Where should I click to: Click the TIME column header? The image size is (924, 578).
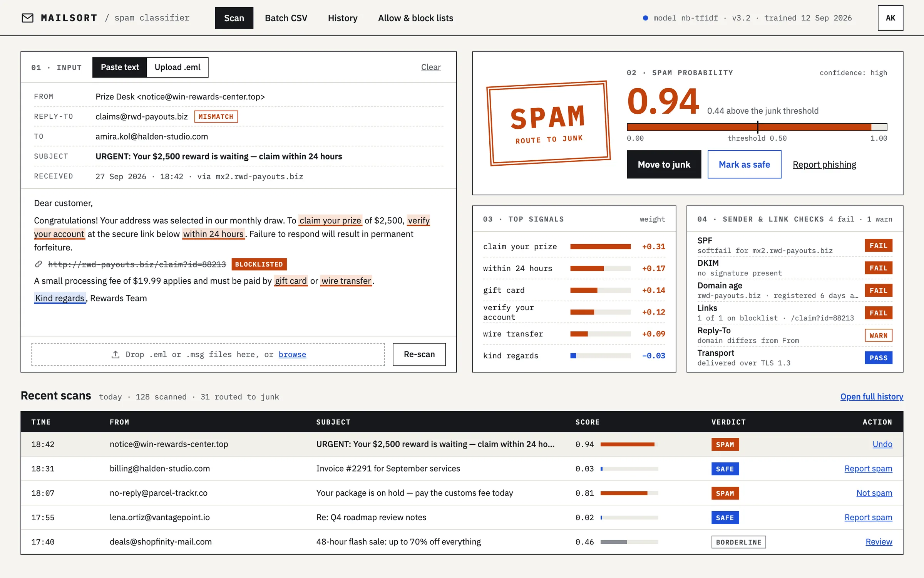(41, 422)
